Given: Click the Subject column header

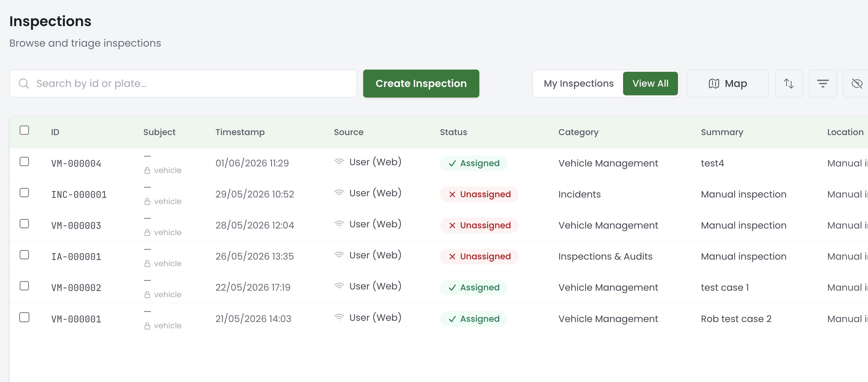Looking at the screenshot, I should coord(159,132).
